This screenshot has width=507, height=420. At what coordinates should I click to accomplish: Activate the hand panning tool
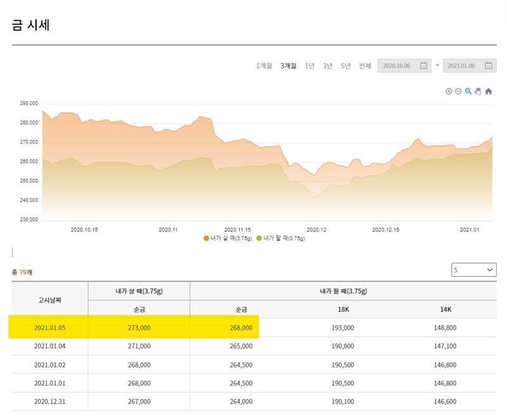(478, 91)
